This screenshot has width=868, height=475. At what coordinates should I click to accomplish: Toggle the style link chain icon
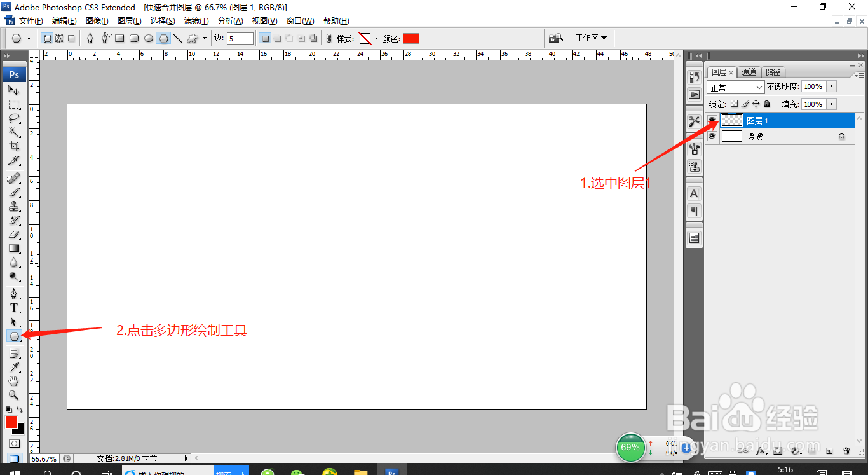pos(329,38)
